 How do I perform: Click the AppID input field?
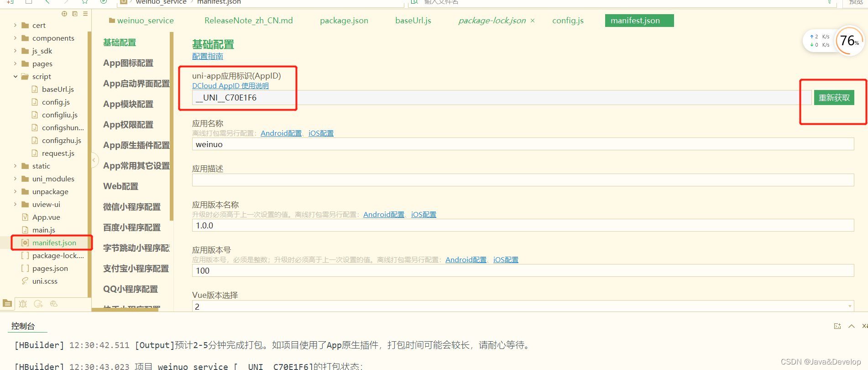502,98
